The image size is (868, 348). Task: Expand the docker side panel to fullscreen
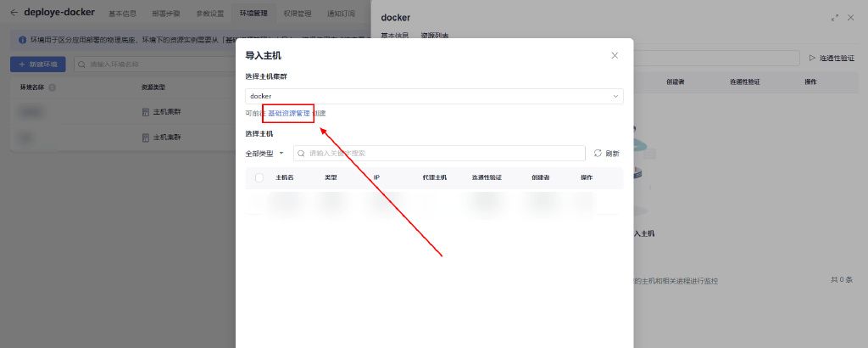click(835, 18)
